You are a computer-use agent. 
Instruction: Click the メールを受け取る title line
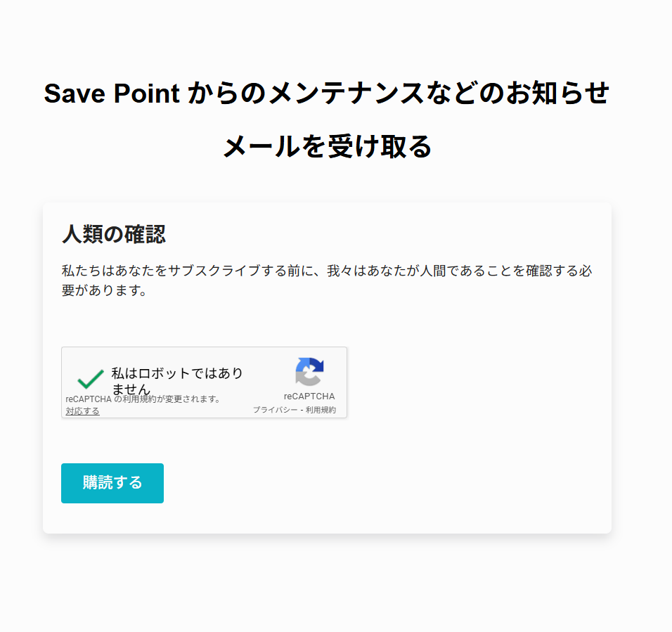coord(327,147)
